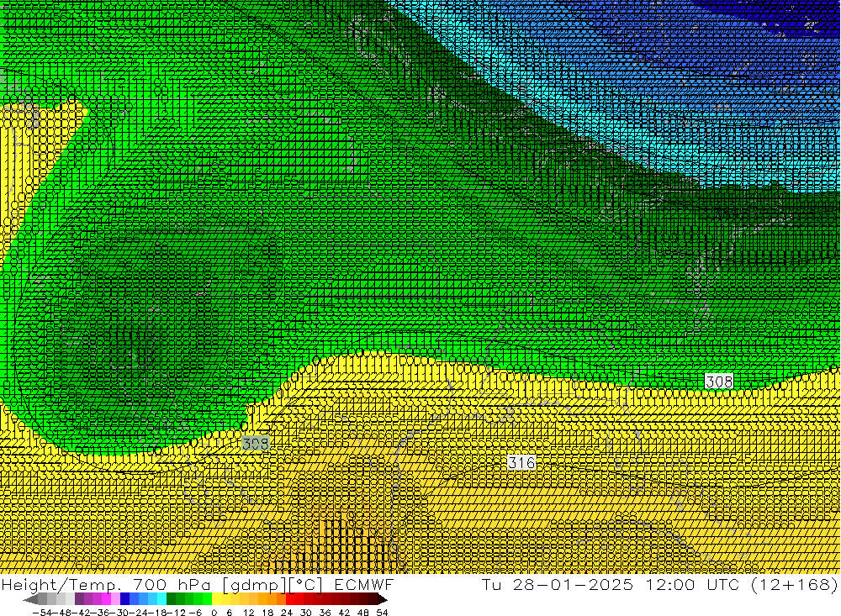The height and width of the screenshot is (616, 841).
Task: Click the 0 value on the legend scale
Action: pyautogui.click(x=214, y=613)
